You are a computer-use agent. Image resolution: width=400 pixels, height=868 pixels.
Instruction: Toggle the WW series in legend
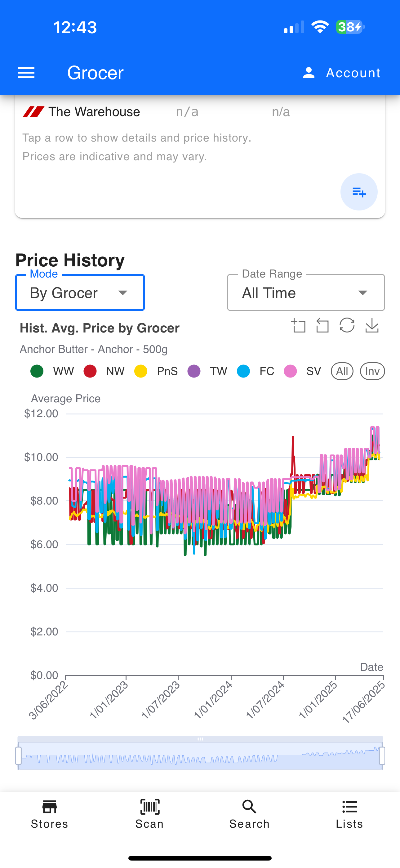coord(52,371)
